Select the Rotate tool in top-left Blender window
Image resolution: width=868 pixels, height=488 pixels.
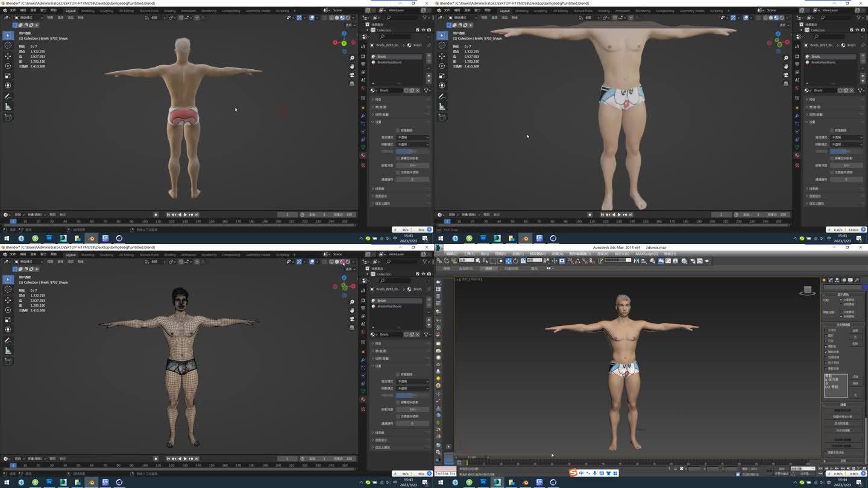pyautogui.click(x=8, y=66)
